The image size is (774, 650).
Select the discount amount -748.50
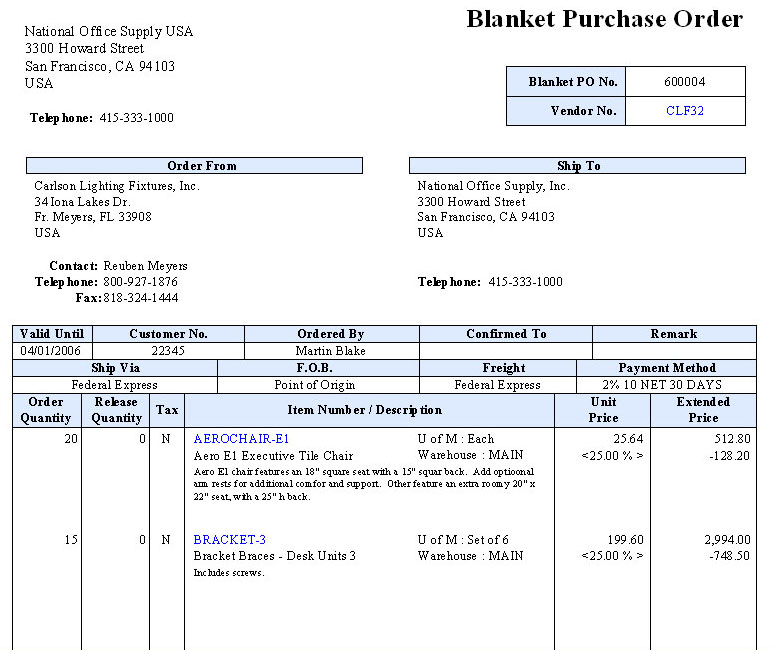[x=727, y=556]
